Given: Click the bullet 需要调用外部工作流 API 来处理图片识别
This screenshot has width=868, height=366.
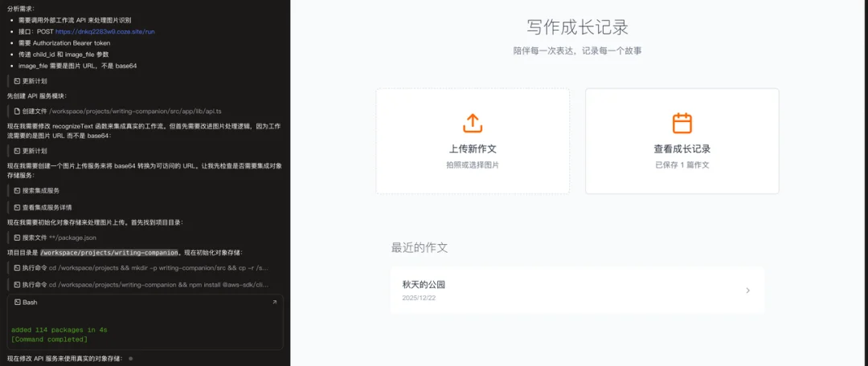Looking at the screenshot, I should pos(75,20).
